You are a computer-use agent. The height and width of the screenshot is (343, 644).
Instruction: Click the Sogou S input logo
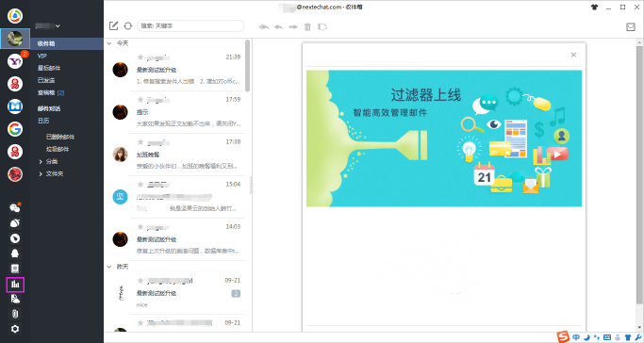coord(563,336)
